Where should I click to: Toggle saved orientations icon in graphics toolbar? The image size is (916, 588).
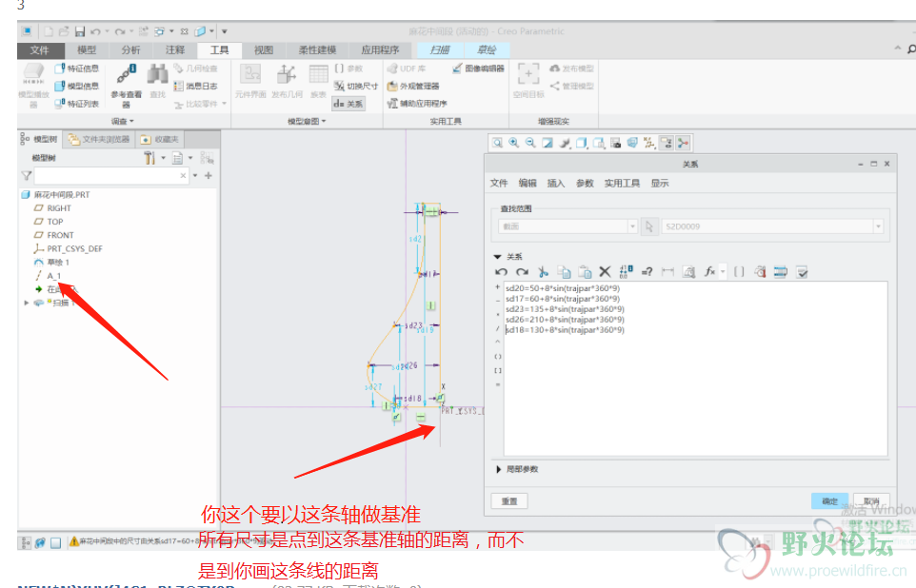point(599,143)
